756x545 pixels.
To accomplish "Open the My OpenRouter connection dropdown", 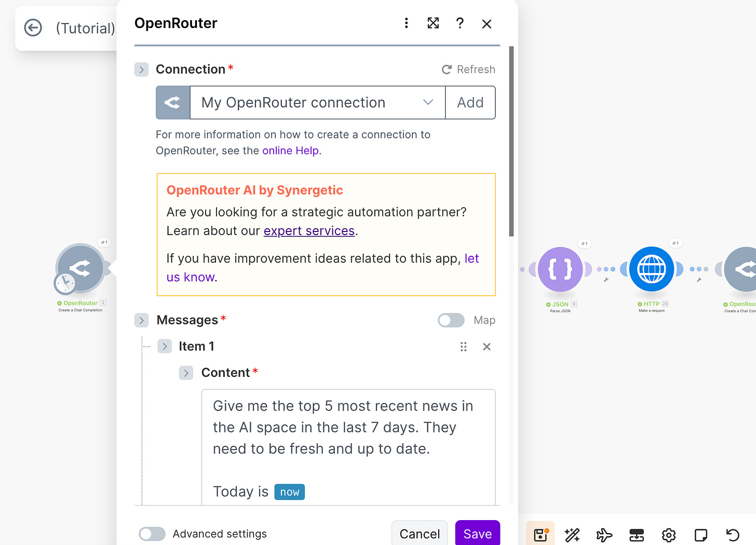I will (317, 103).
